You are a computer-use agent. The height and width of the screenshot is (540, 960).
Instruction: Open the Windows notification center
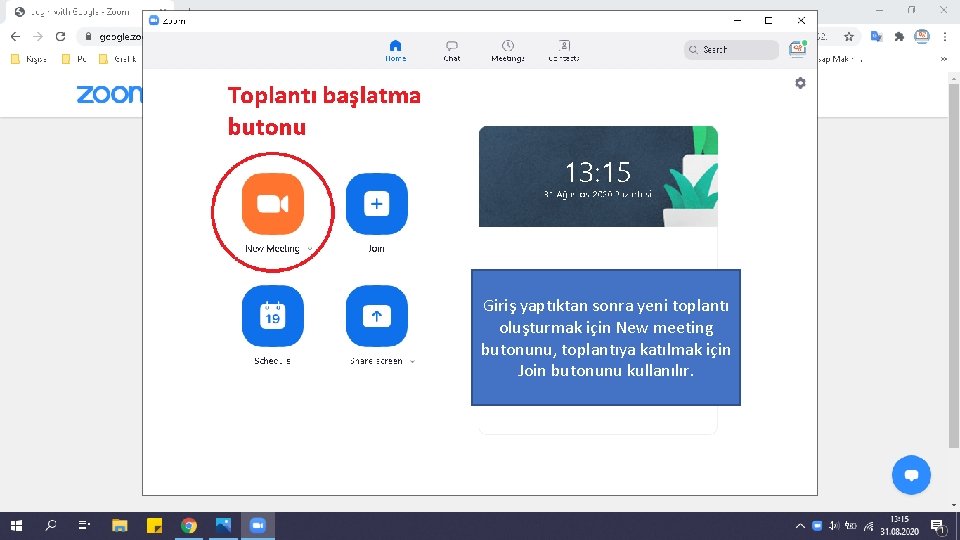pyautogui.click(x=938, y=525)
